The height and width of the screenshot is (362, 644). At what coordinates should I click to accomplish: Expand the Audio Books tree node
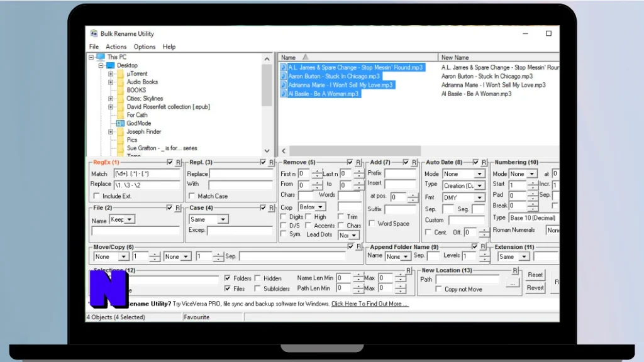coord(111,82)
